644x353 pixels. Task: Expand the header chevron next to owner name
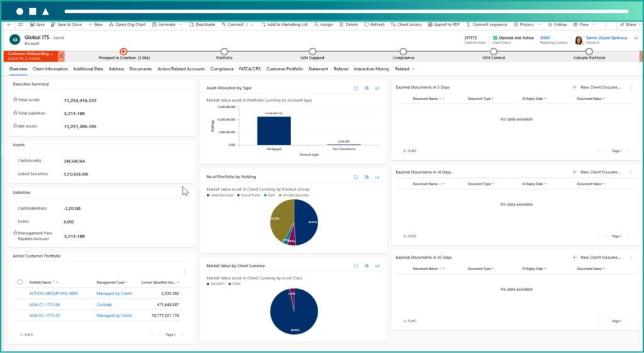[636, 39]
